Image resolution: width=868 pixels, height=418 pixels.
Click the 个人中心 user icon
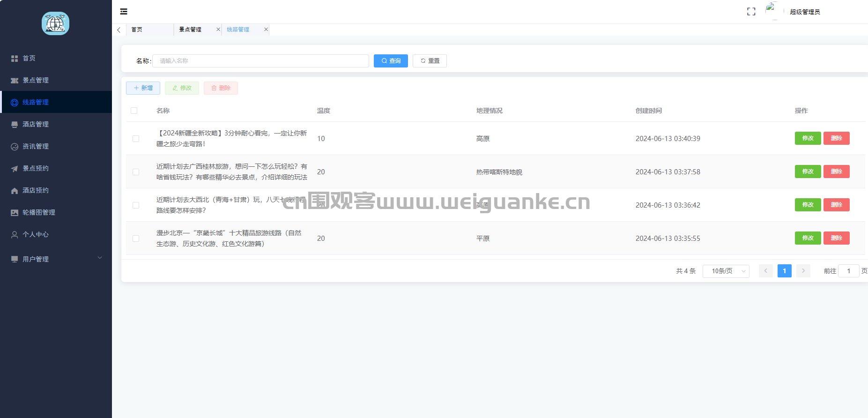tap(15, 235)
